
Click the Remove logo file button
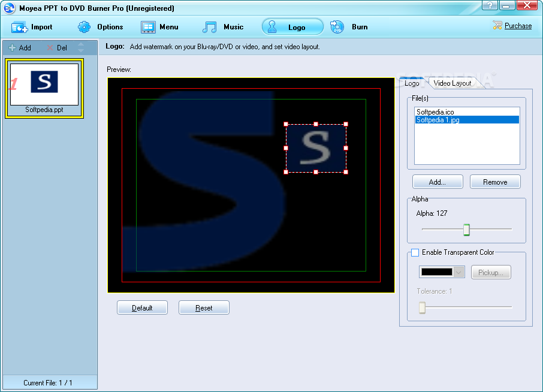pos(495,182)
